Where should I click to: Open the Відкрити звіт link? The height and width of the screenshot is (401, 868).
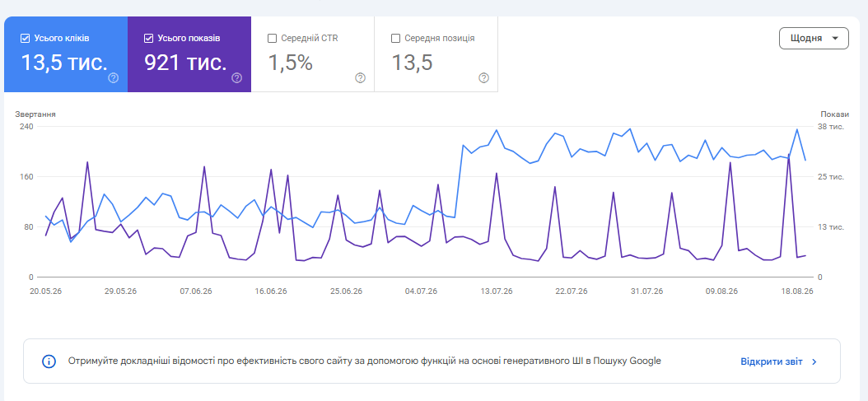771,361
